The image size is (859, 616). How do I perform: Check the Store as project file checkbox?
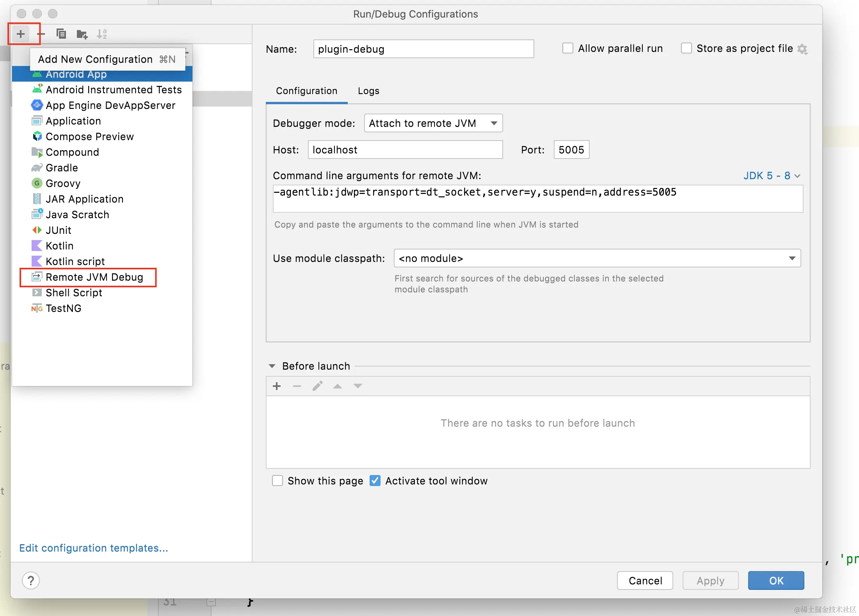[686, 48]
